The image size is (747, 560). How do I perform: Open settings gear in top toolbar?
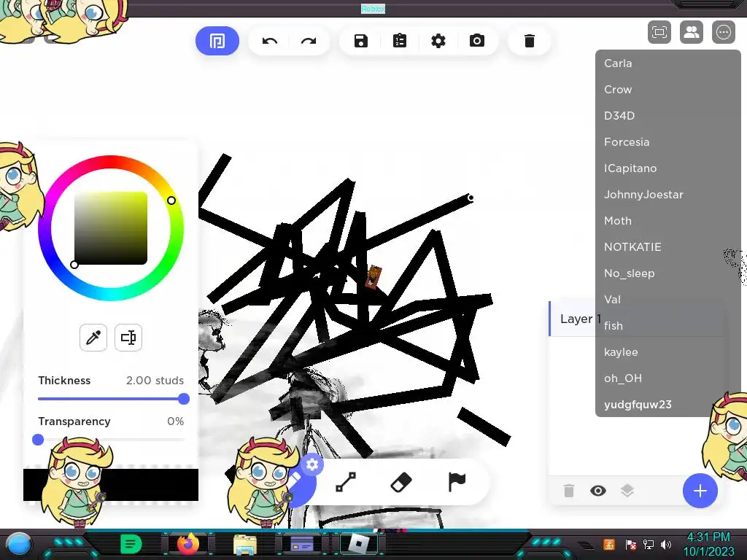(438, 41)
